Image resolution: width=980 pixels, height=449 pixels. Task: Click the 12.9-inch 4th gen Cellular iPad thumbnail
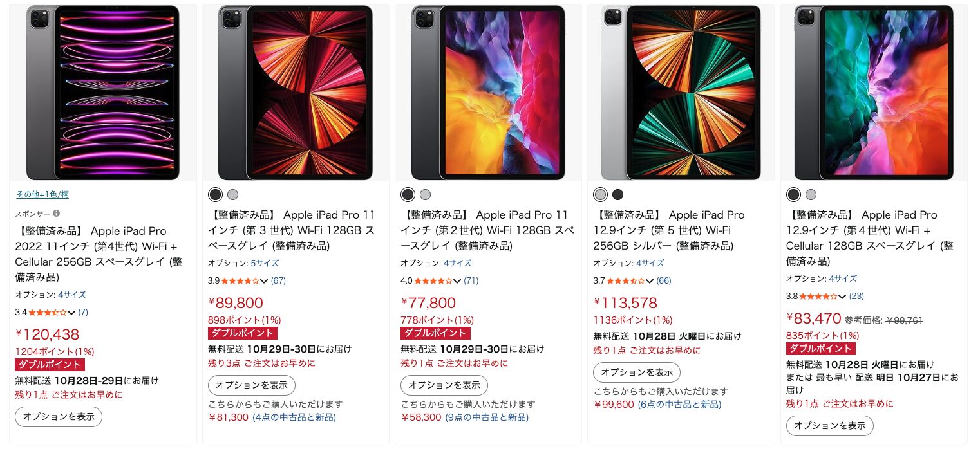[874, 93]
